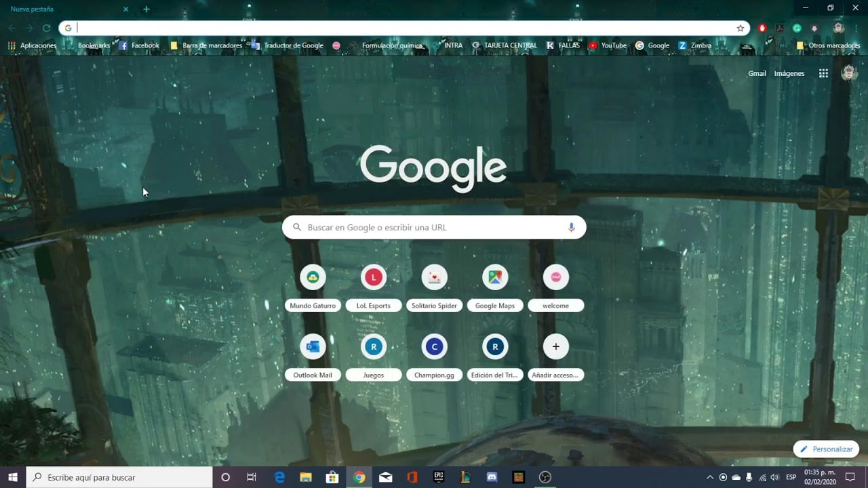The height and width of the screenshot is (488, 868).
Task: Open the Edición del Tri... shortcut tile
Action: 495,357
